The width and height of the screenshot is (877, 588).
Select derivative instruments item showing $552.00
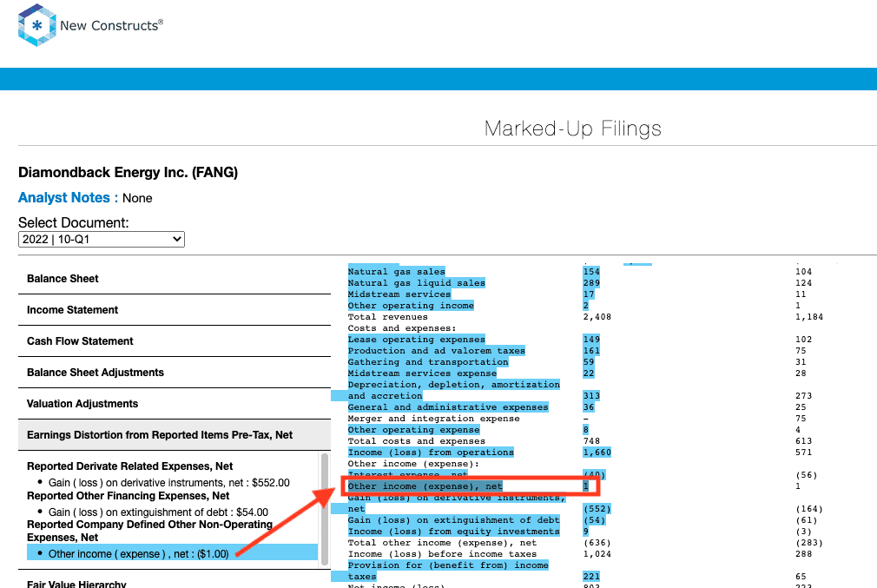coord(169,483)
